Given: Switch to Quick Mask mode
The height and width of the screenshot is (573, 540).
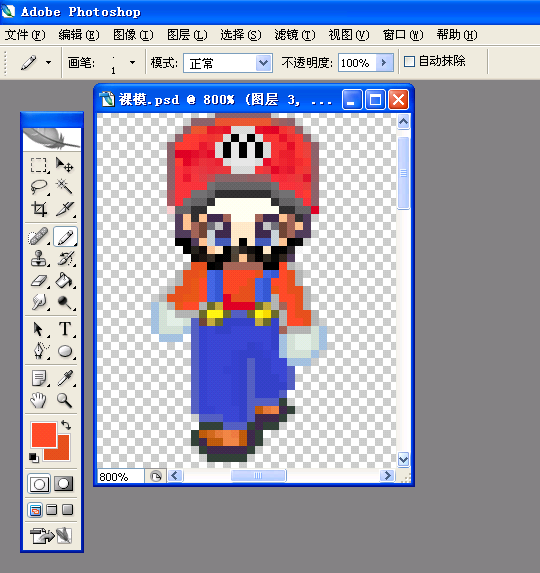Looking at the screenshot, I should [64, 484].
